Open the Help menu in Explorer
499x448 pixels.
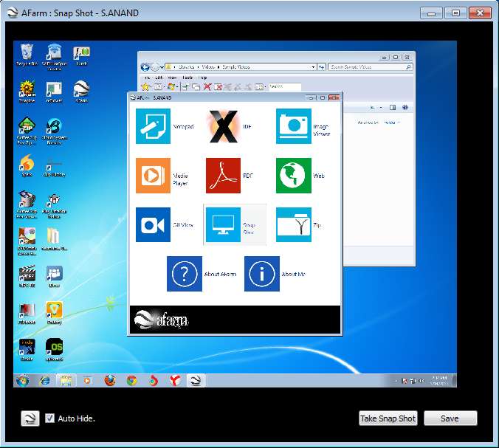click(202, 77)
